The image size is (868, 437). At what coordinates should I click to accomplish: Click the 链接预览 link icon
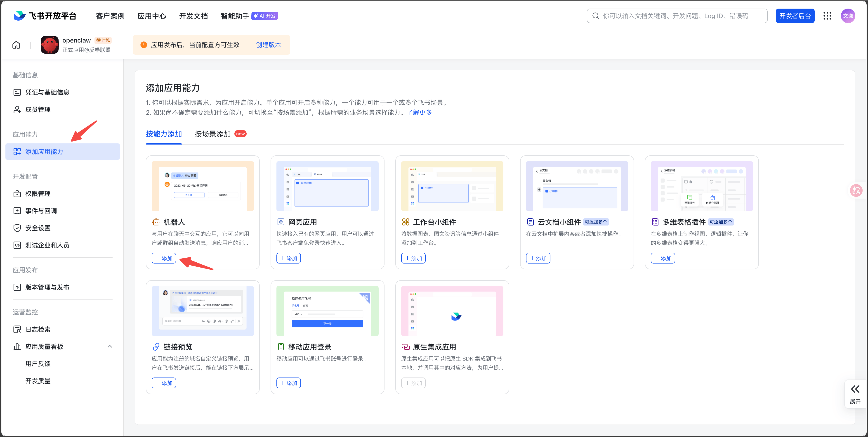coord(156,347)
